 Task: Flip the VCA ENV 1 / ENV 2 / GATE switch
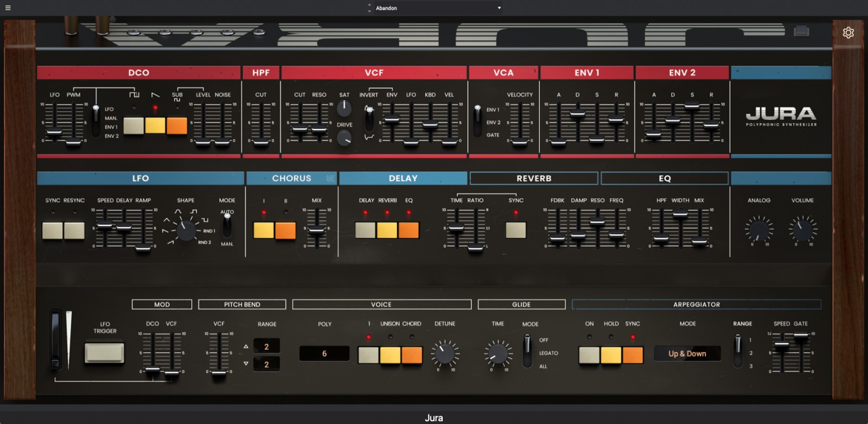pyautogui.click(x=477, y=121)
